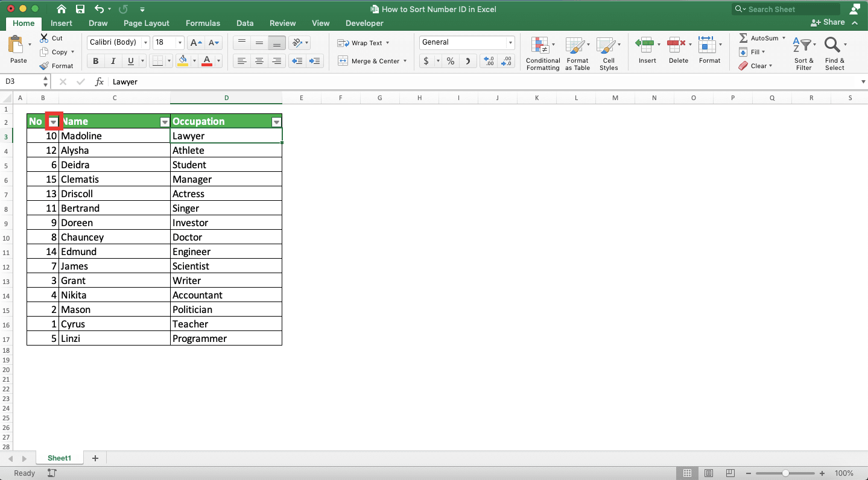Increase decimal places
The height and width of the screenshot is (480, 868).
pos(489,61)
